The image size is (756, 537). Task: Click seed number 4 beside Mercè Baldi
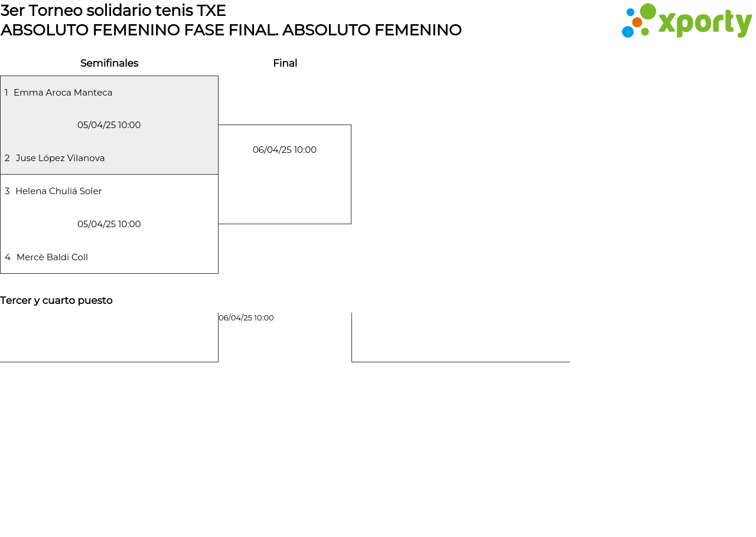pyautogui.click(x=8, y=257)
